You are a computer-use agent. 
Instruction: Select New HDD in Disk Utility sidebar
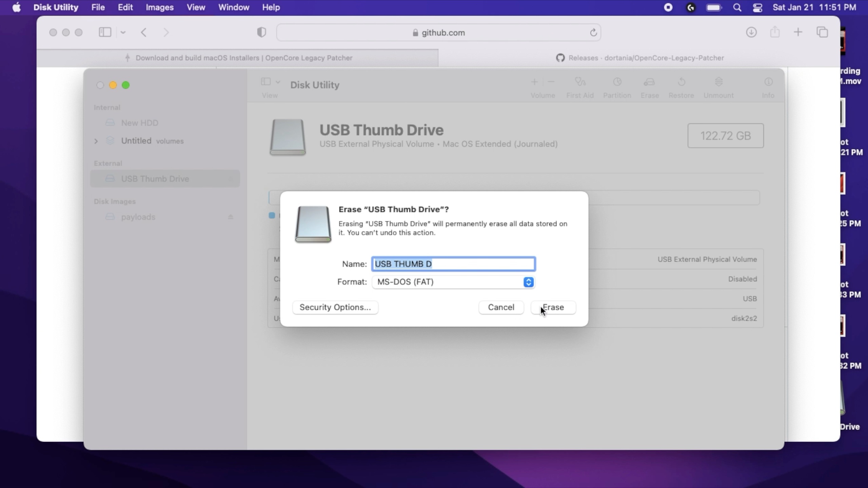[139, 123]
